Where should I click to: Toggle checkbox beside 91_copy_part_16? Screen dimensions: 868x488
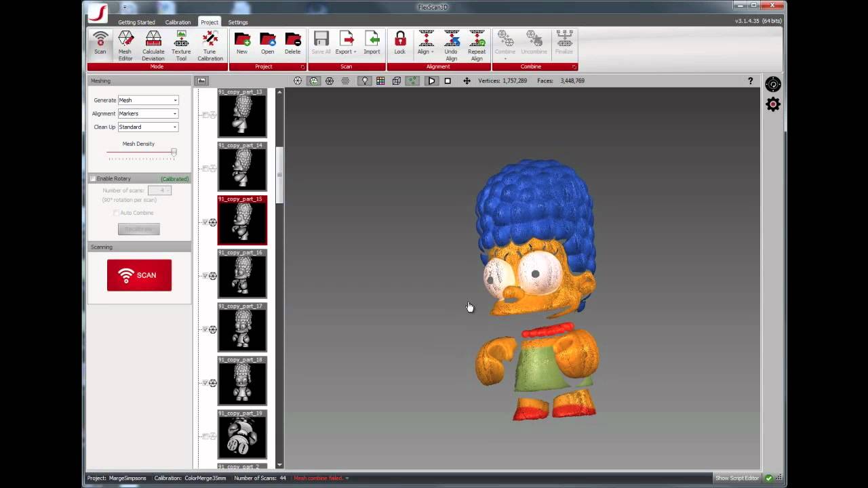coord(204,276)
